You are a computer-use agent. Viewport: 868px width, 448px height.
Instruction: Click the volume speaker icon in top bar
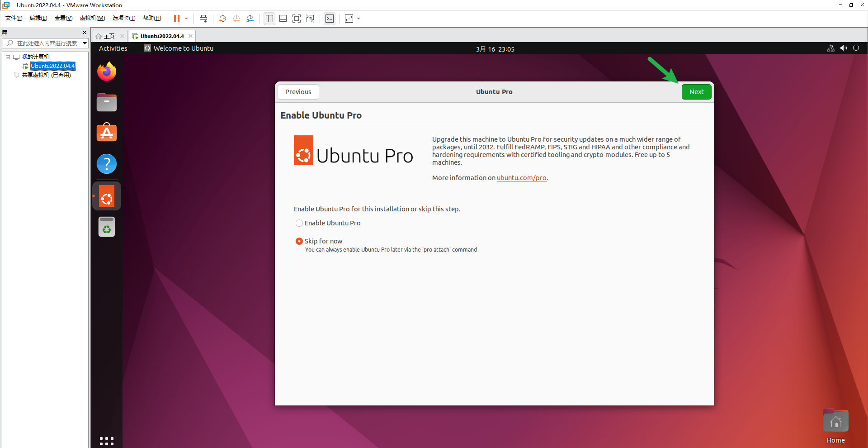pos(844,48)
